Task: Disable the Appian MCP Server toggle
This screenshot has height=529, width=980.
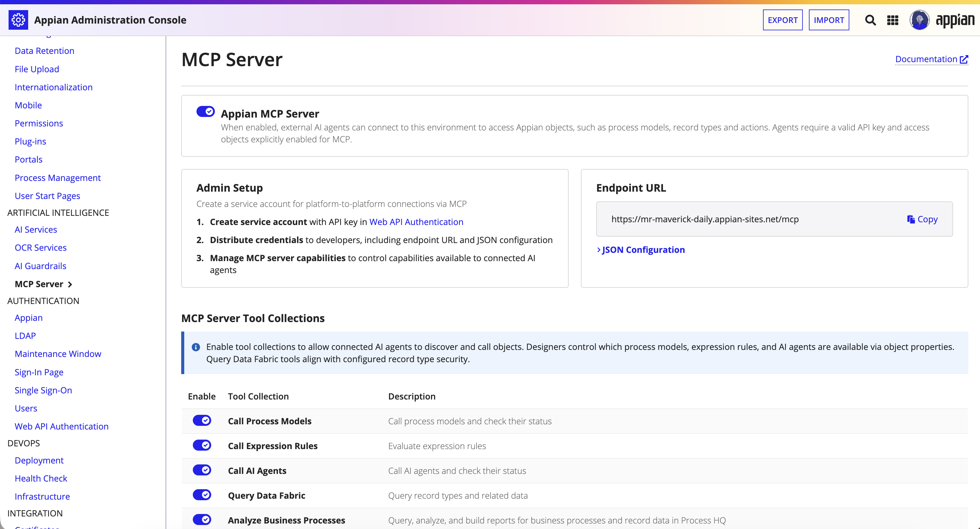Action: [x=205, y=111]
